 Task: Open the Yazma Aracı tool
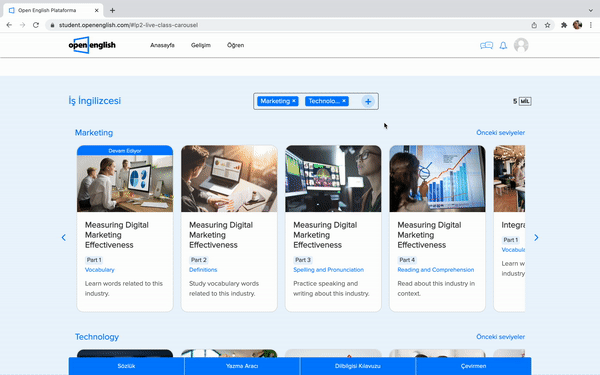(242, 366)
